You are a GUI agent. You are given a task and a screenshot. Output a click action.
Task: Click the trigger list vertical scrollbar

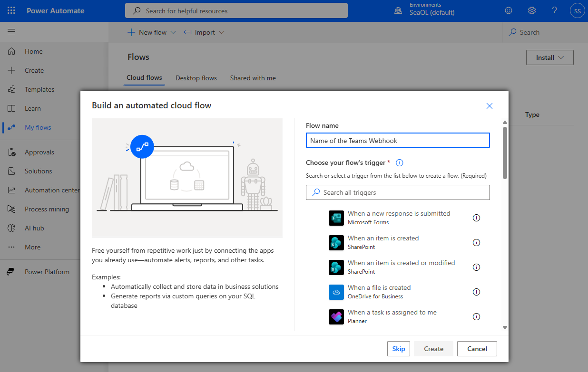point(505,152)
